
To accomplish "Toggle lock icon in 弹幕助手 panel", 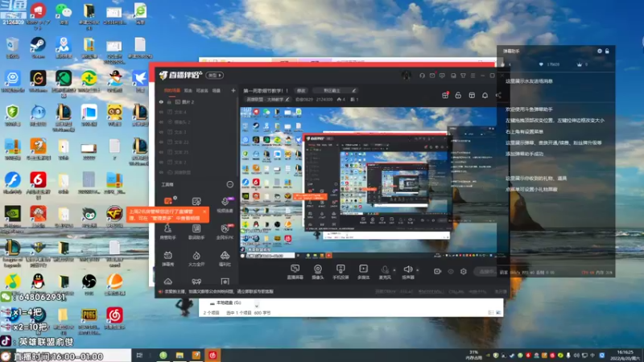I will coord(607,51).
